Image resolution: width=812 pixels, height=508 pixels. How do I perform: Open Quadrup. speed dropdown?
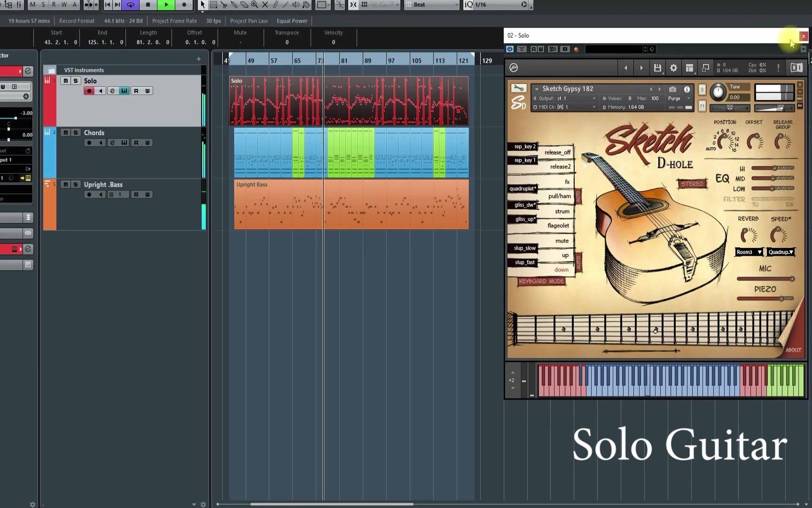(781, 252)
